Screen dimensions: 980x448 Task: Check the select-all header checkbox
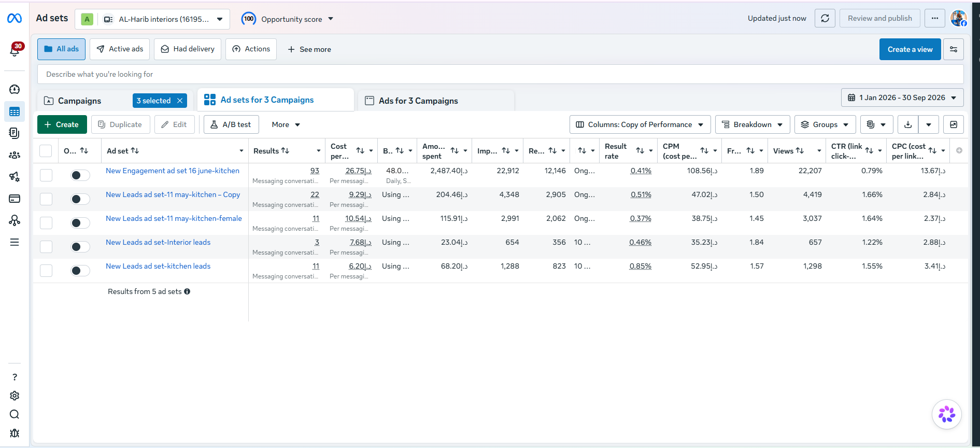[46, 151]
